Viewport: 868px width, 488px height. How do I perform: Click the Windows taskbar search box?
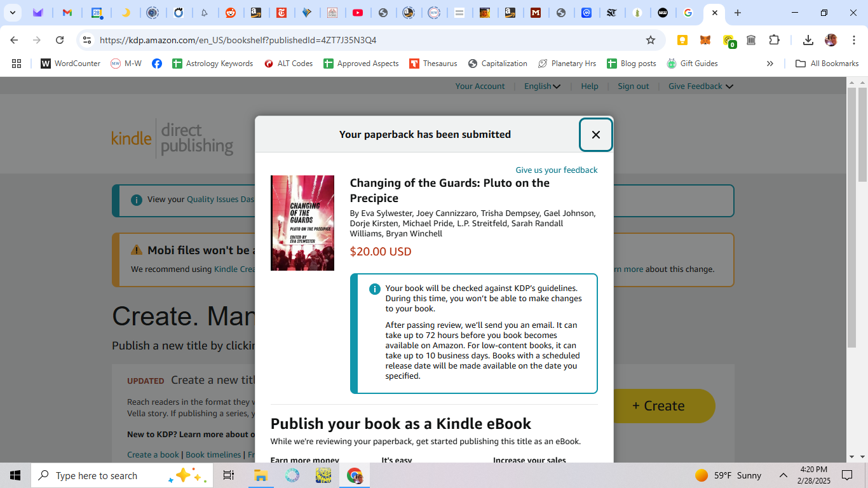point(123,475)
